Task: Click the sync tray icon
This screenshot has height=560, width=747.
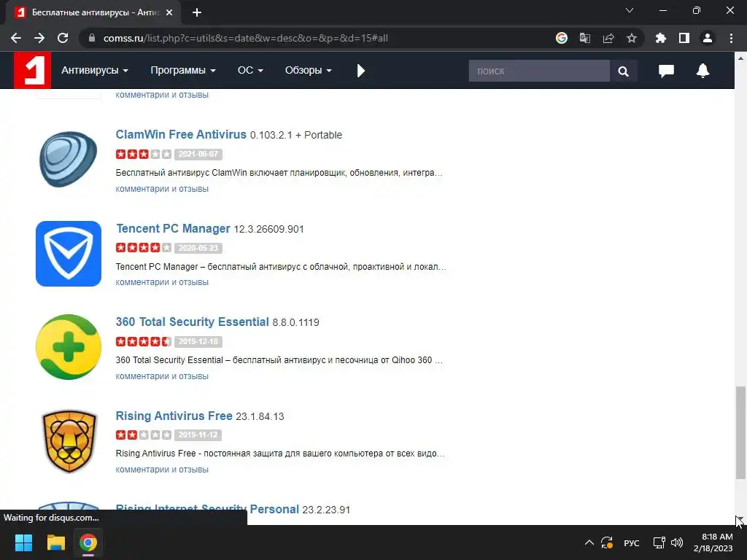Action: [607, 542]
